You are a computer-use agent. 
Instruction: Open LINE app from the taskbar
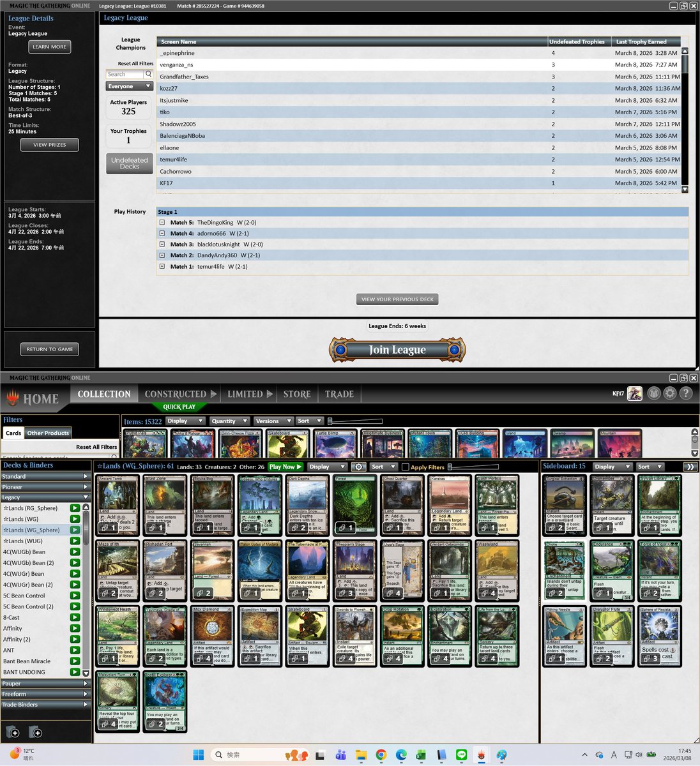tap(462, 755)
